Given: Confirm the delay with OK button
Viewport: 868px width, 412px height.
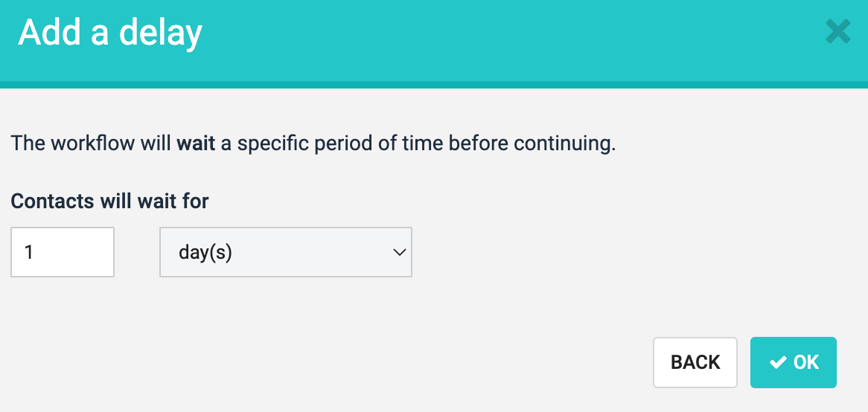Looking at the screenshot, I should click(x=793, y=362).
